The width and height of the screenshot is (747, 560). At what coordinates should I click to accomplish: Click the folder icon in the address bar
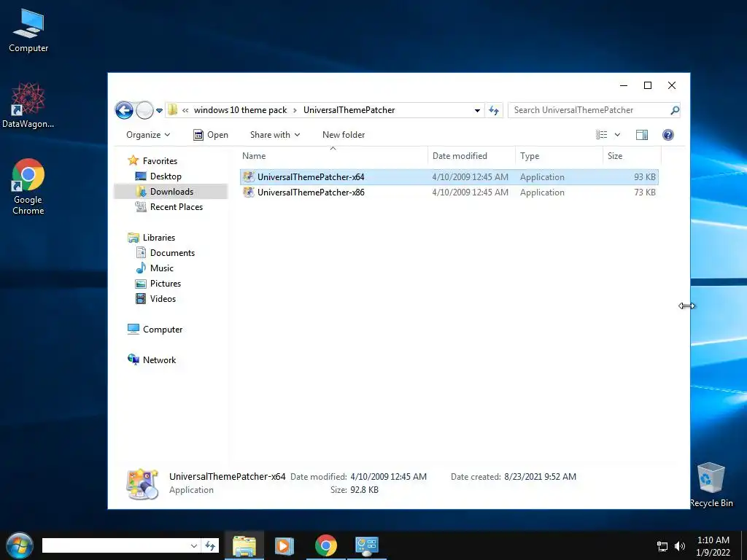pos(172,110)
